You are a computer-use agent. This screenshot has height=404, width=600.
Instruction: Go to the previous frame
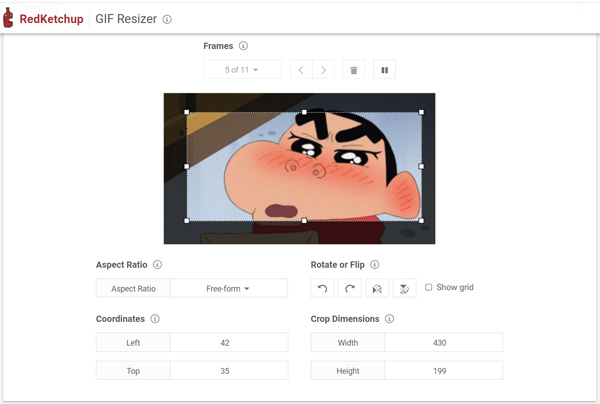pos(301,70)
